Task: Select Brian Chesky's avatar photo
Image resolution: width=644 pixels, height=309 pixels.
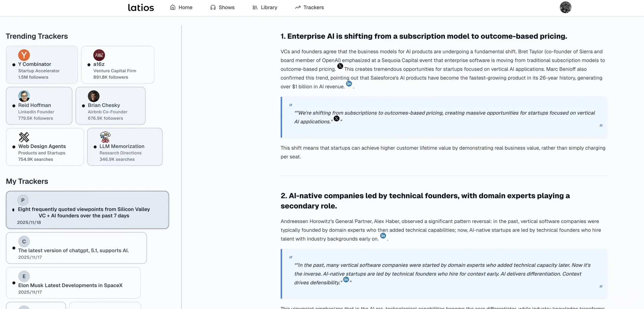Action: (94, 96)
